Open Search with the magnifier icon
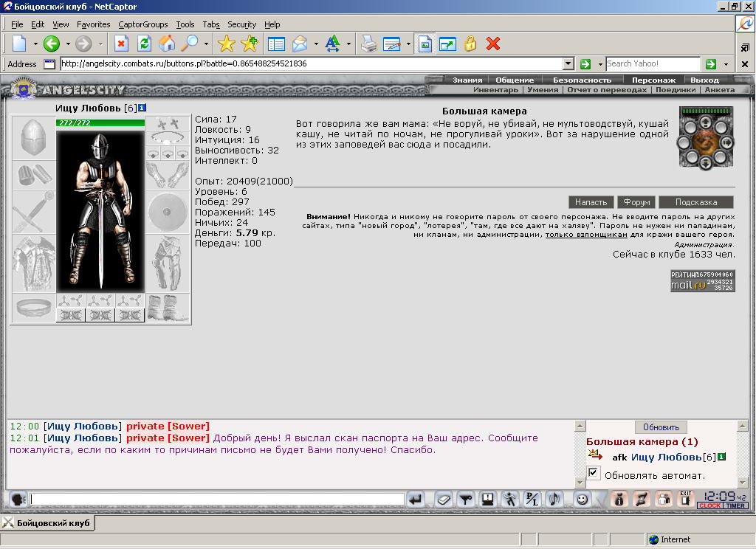The height and width of the screenshot is (549, 756). (x=190, y=44)
